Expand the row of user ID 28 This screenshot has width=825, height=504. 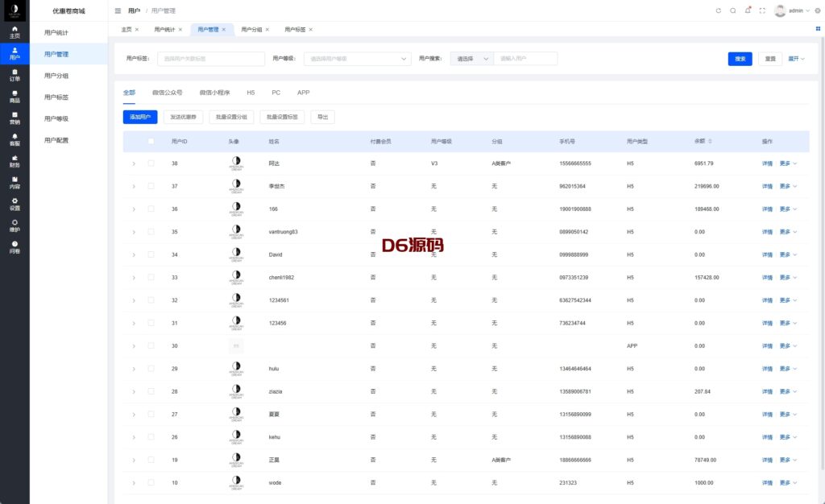(x=134, y=391)
